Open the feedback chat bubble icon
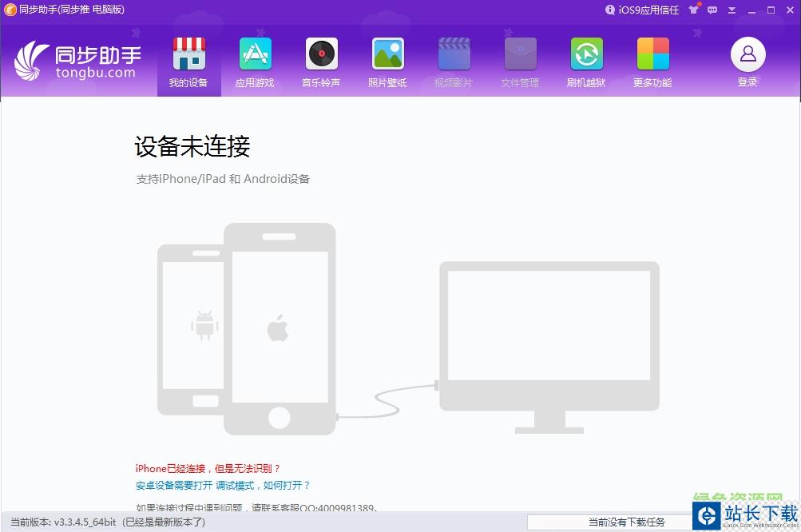801x532 pixels. [x=712, y=10]
